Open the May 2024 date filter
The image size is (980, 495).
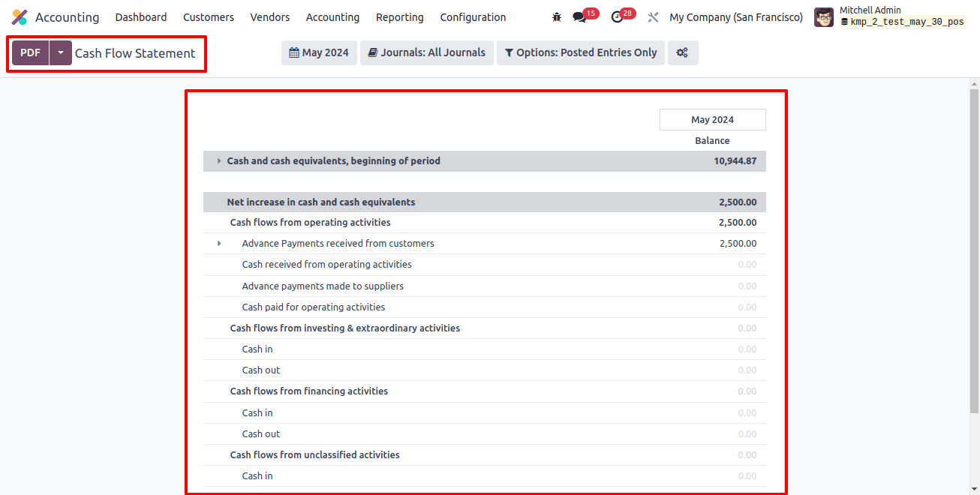click(x=318, y=52)
